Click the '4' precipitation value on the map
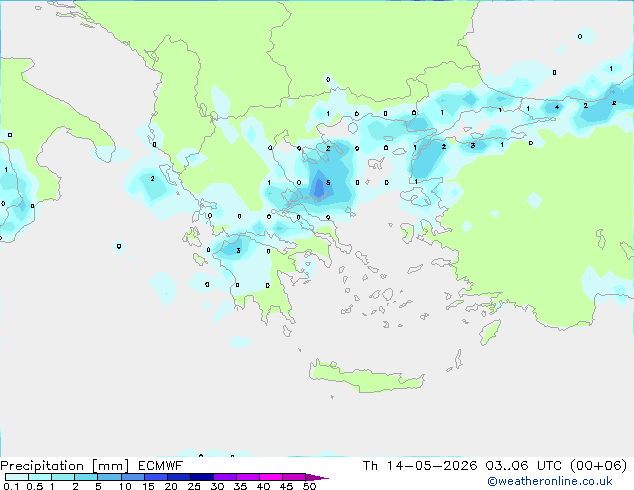Image resolution: width=634 pixels, height=490 pixels. [x=557, y=107]
